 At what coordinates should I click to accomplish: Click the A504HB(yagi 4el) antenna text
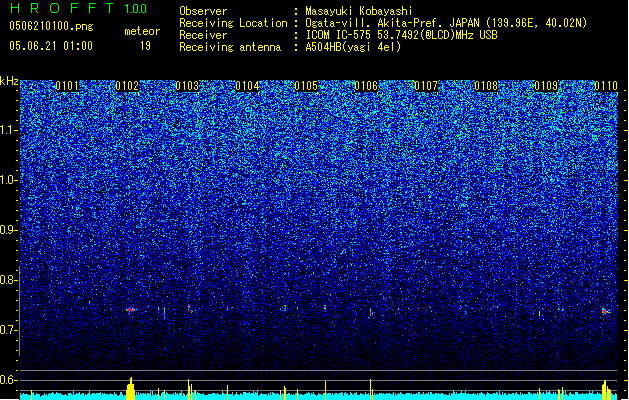pyautogui.click(x=353, y=47)
